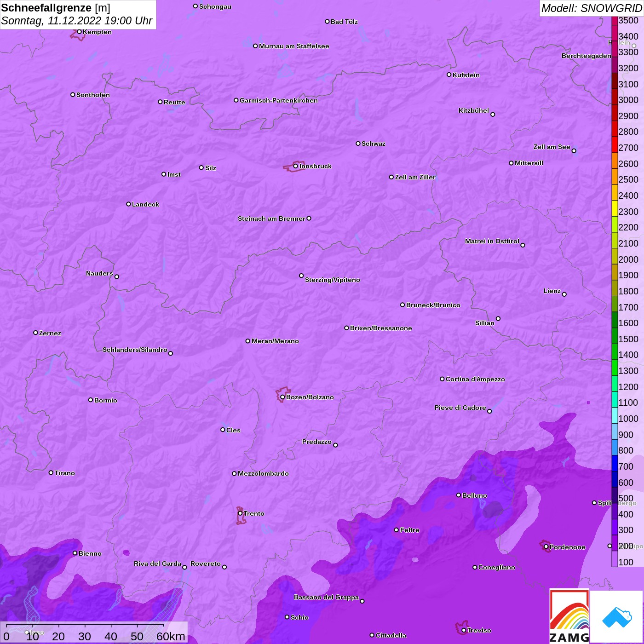Click the Schneefallgrenze [m] map title
The image size is (644, 644).
[x=56, y=8]
